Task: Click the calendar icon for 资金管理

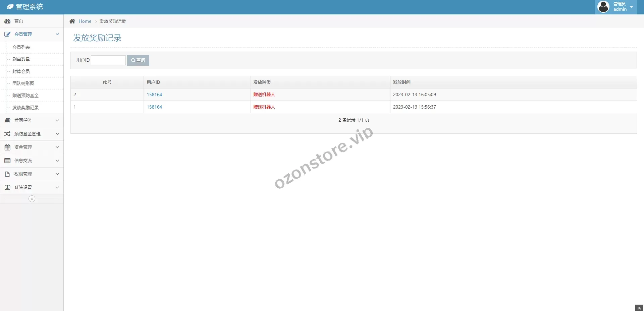Action: click(x=7, y=147)
